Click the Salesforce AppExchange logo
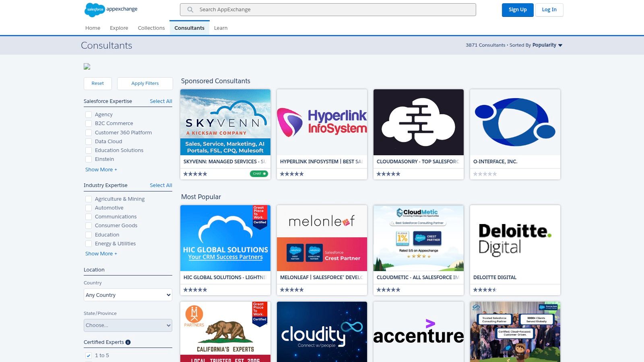Viewport: 644px width, 362px height. coord(111,10)
